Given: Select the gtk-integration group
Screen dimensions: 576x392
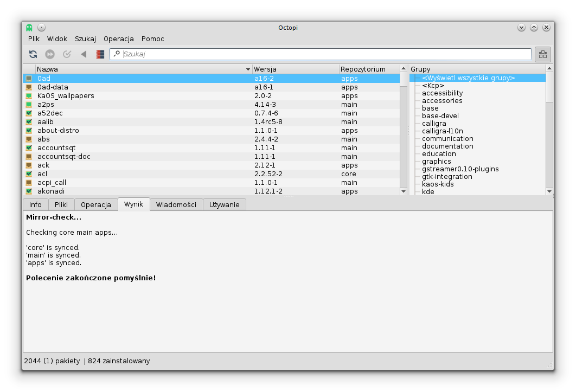Looking at the screenshot, I should pyautogui.click(x=447, y=177).
